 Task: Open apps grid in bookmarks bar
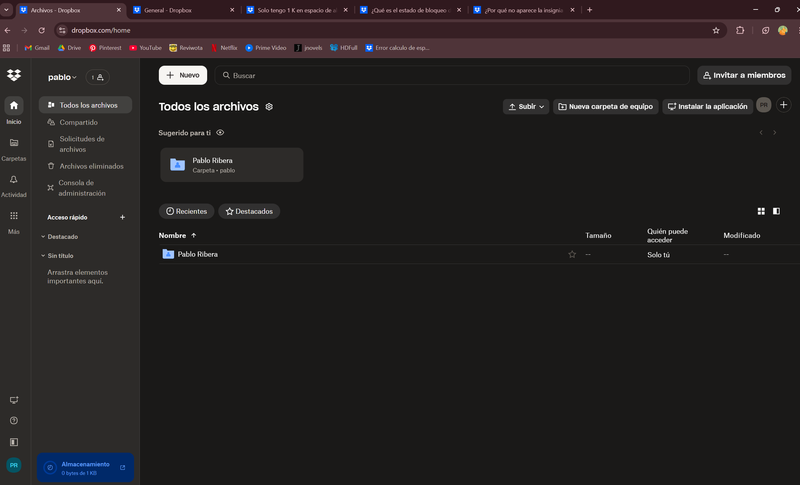coord(7,48)
